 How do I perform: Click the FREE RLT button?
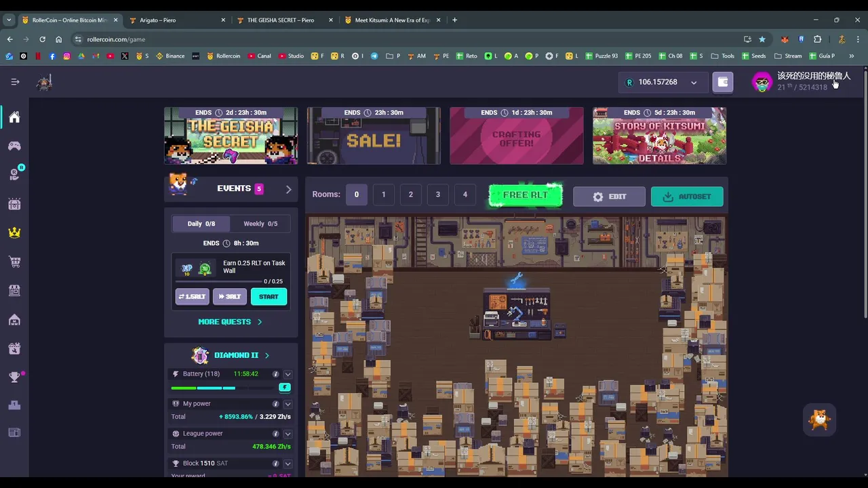(526, 195)
